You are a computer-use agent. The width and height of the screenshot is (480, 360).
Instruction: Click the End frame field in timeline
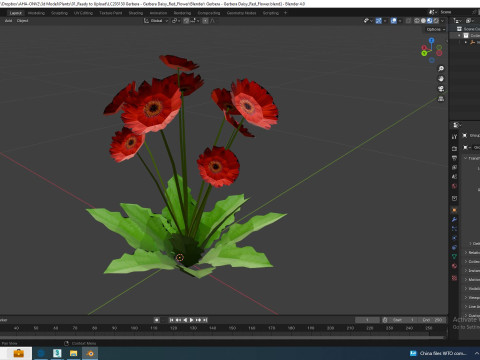pos(432,320)
